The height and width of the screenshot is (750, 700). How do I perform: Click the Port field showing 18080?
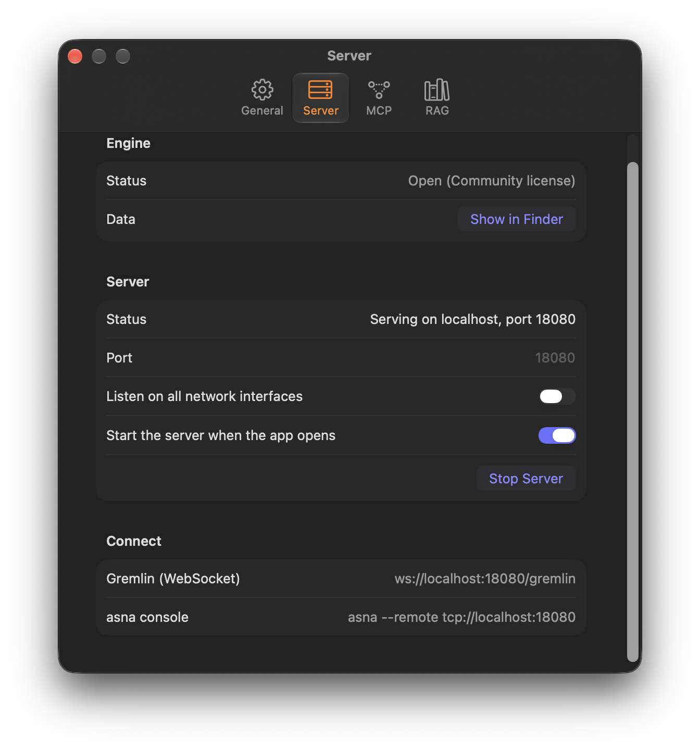555,358
